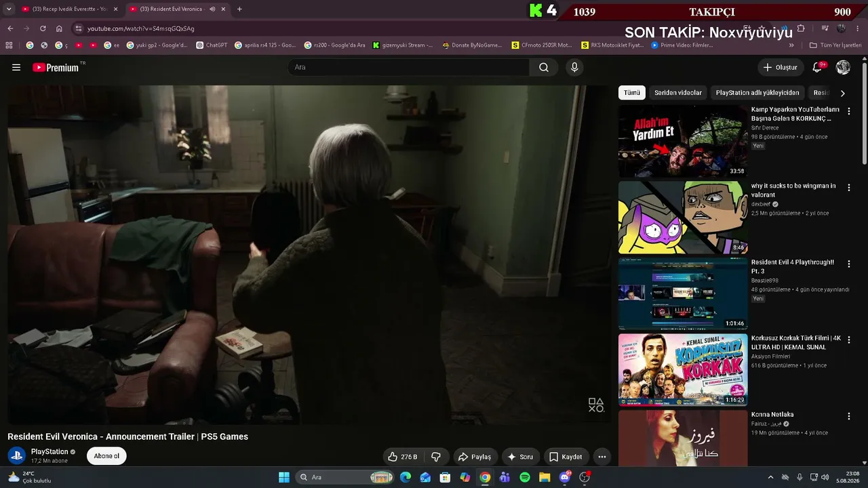868x488 pixels.
Task: Open YouTube notifications bell
Action: point(818,67)
